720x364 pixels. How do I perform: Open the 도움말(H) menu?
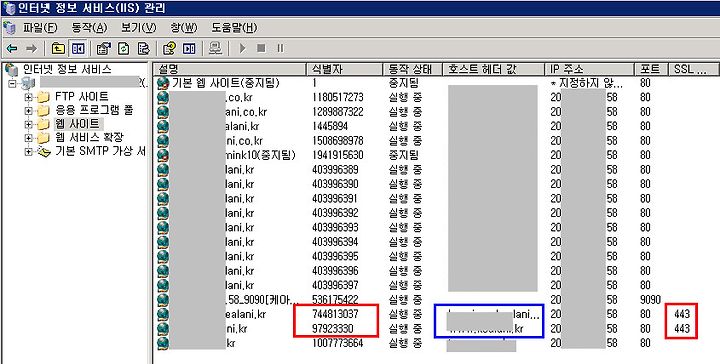tap(234, 28)
